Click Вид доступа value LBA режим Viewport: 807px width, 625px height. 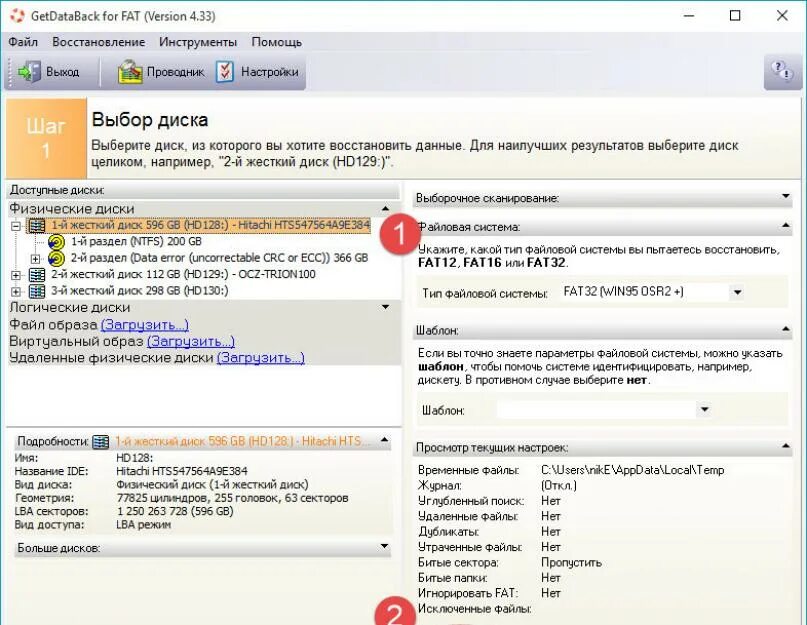click(x=143, y=525)
